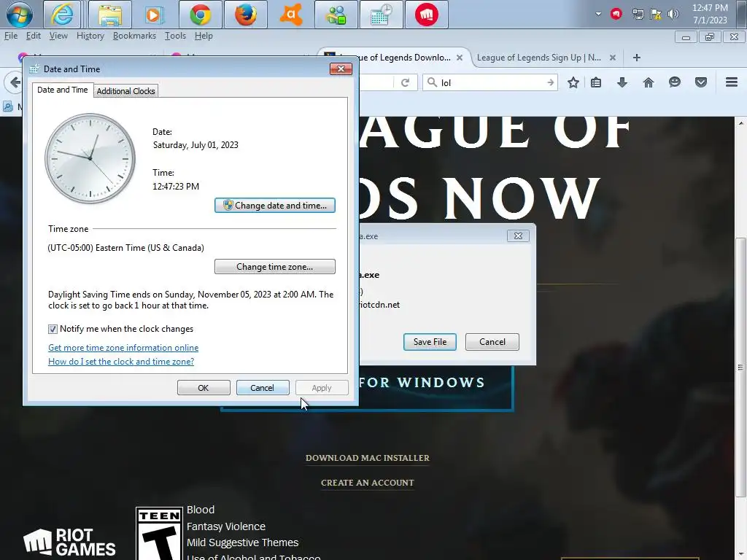Open Firefox Tools menu
Screen dimensions: 747x560
point(175,36)
